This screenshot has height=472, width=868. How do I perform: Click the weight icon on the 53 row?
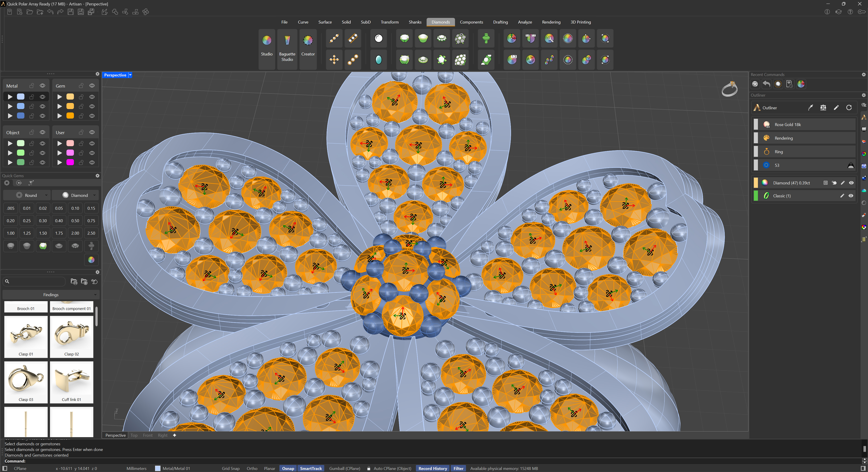851,165
